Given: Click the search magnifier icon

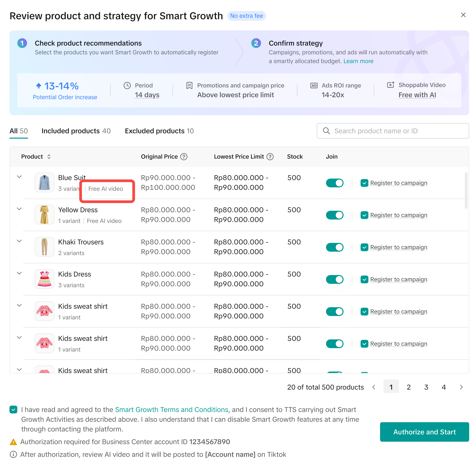Looking at the screenshot, I should point(326,131).
